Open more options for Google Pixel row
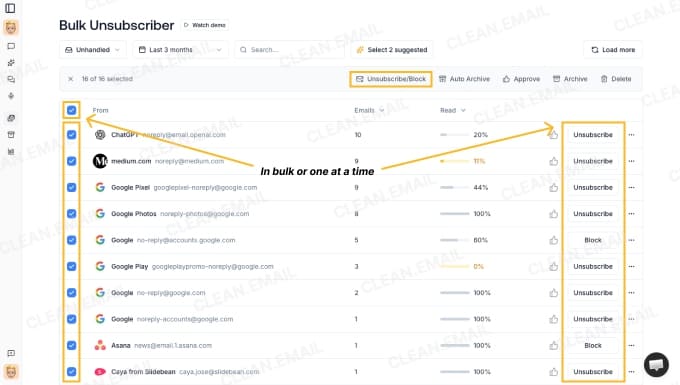The height and width of the screenshot is (385, 680). 631,188
